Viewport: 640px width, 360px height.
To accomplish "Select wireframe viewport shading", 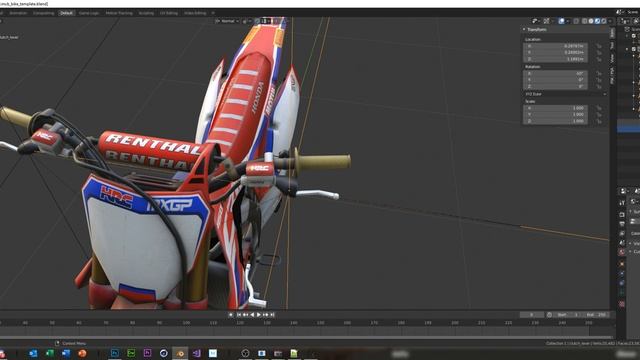I will [x=584, y=21].
